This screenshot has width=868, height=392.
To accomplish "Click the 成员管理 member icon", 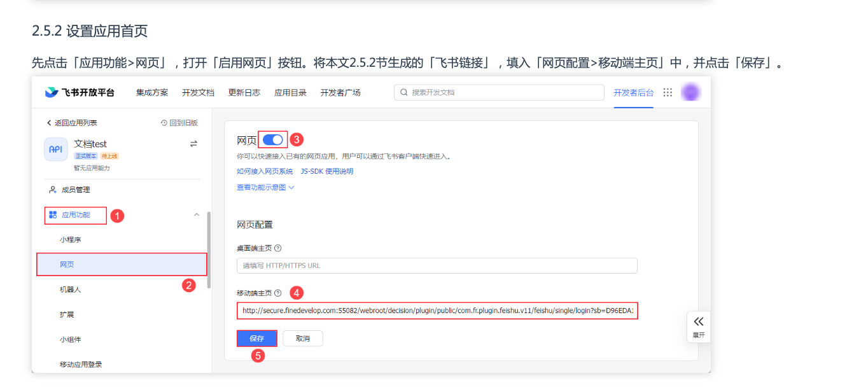I will [x=53, y=190].
